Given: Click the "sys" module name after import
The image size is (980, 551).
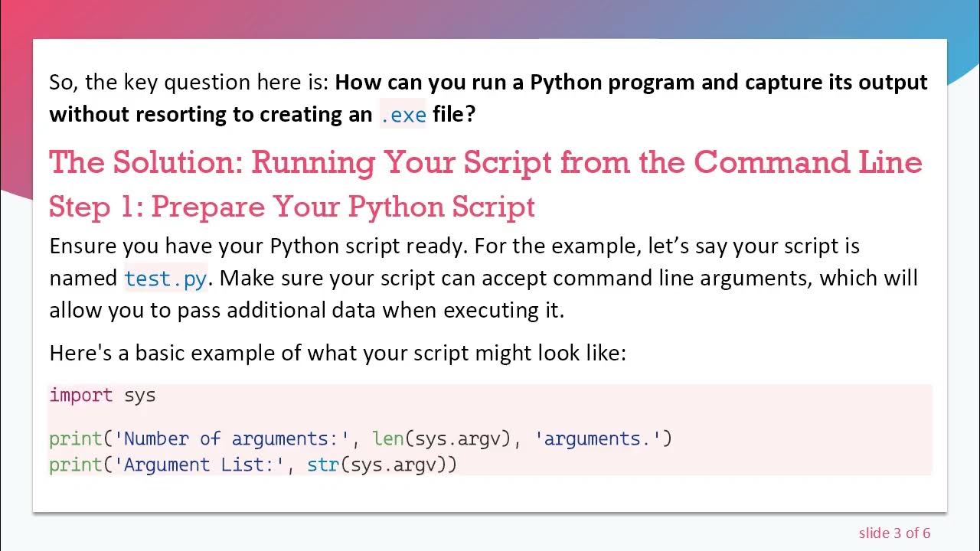Looking at the screenshot, I should pos(140,395).
